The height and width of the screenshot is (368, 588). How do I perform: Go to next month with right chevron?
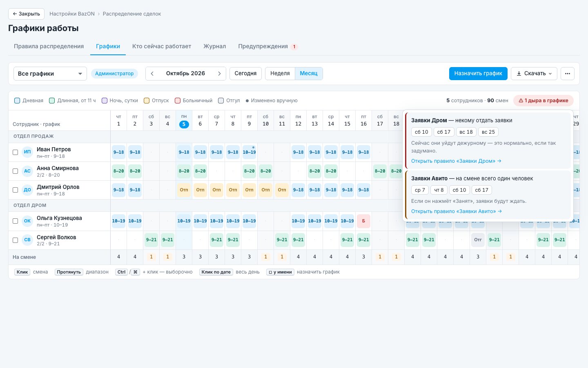pos(219,74)
